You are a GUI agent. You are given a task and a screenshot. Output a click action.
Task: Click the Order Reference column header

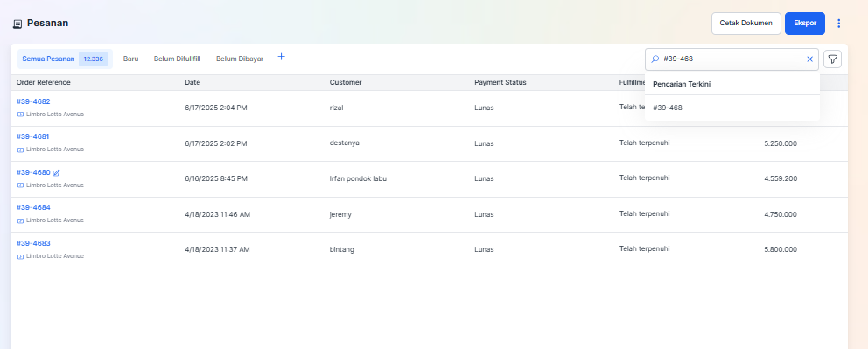(43, 82)
